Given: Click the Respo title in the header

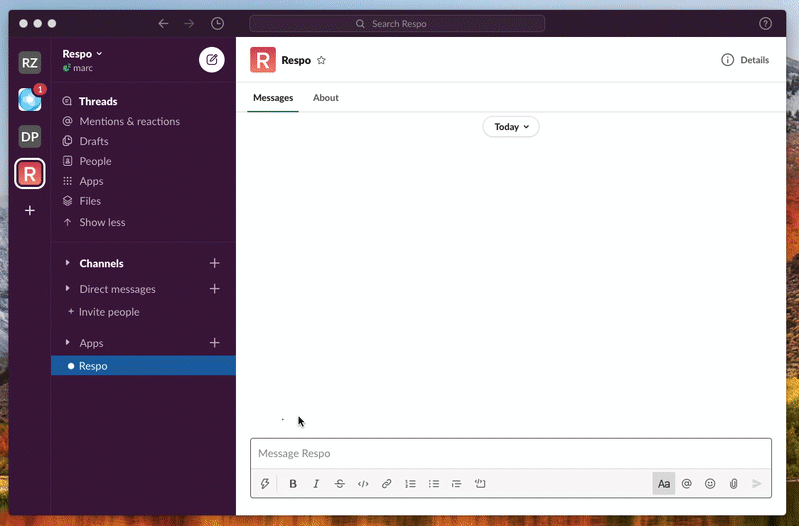Looking at the screenshot, I should pyautogui.click(x=296, y=60).
